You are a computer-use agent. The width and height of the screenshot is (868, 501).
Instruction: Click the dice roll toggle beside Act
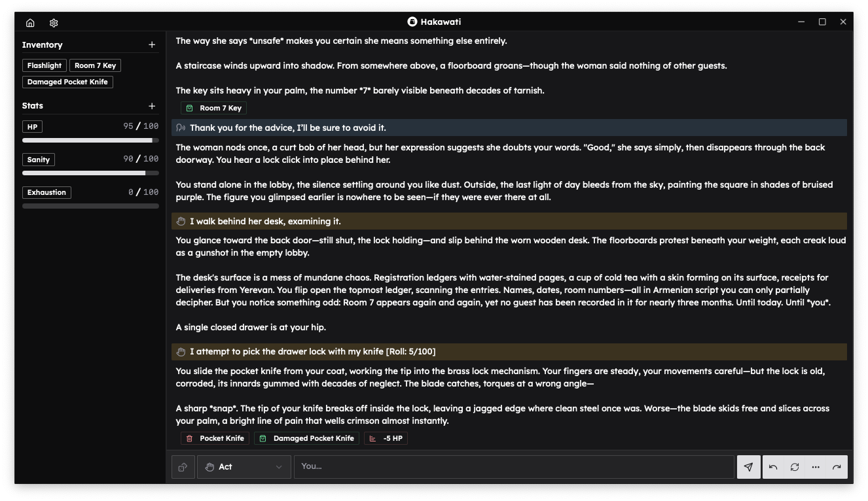(x=183, y=467)
